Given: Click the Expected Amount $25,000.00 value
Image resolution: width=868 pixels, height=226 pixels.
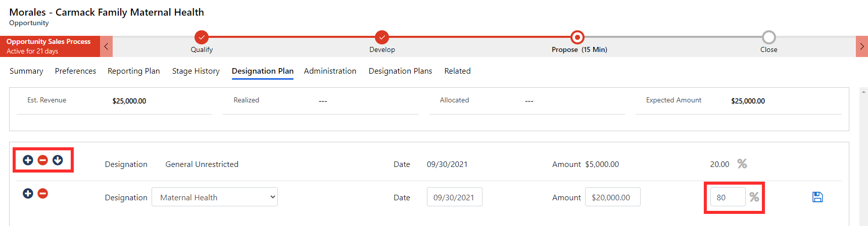Looking at the screenshot, I should [748, 101].
